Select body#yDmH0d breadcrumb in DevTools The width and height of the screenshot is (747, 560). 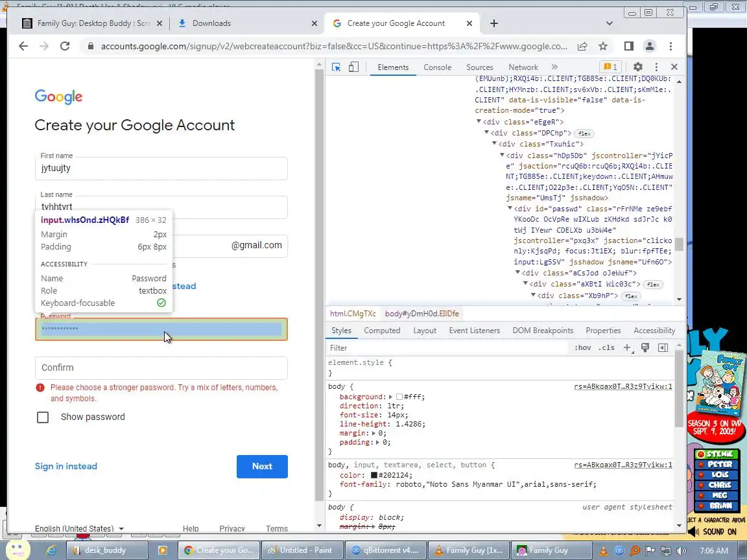[421, 314]
